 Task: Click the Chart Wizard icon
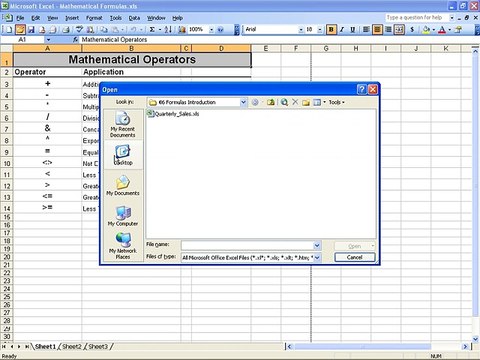click(182, 30)
